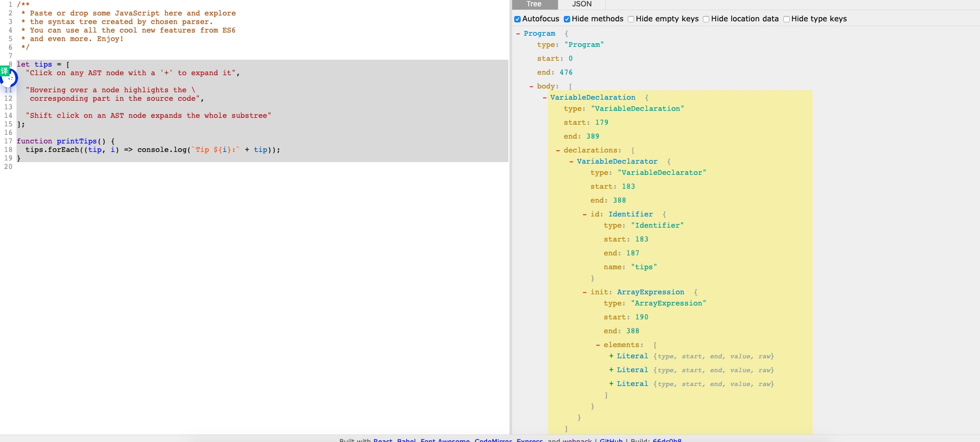This screenshot has width=980, height=442.
Task: Click the name: "tips" value
Action: (x=644, y=267)
